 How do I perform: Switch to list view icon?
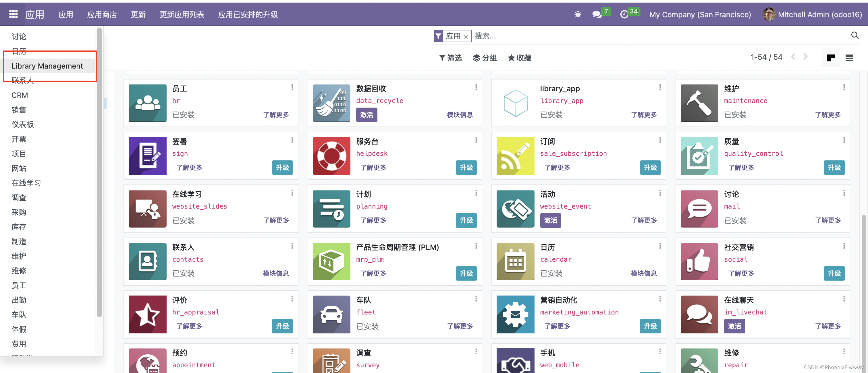pyautogui.click(x=849, y=58)
